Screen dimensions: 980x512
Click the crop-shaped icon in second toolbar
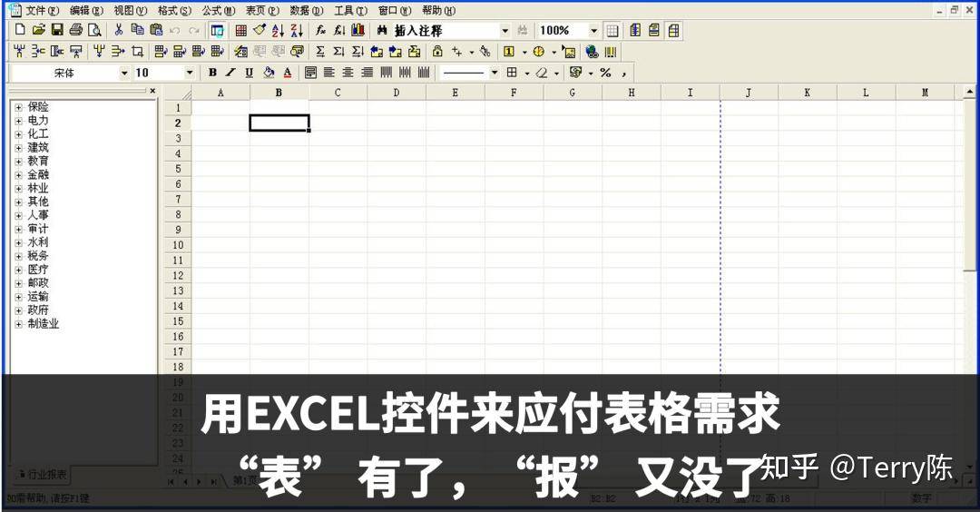pyautogui.click(x=138, y=51)
